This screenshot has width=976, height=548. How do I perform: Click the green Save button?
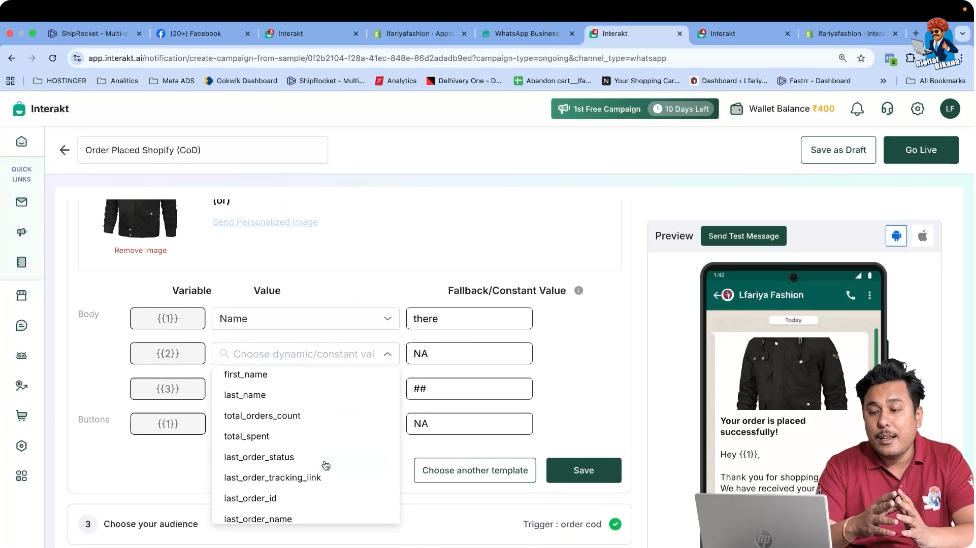tap(583, 470)
